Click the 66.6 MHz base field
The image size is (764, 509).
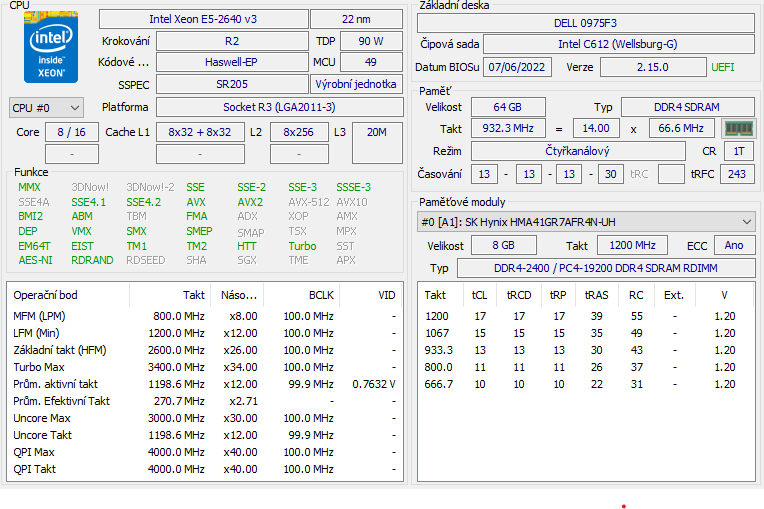coord(682,128)
